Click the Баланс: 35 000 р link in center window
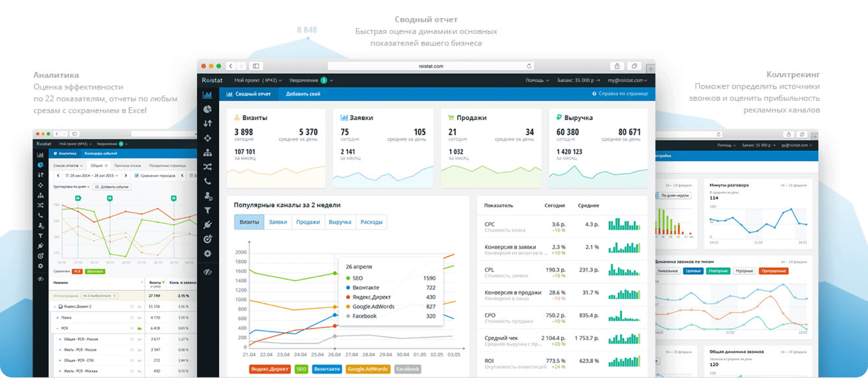868x378 pixels. [579, 80]
